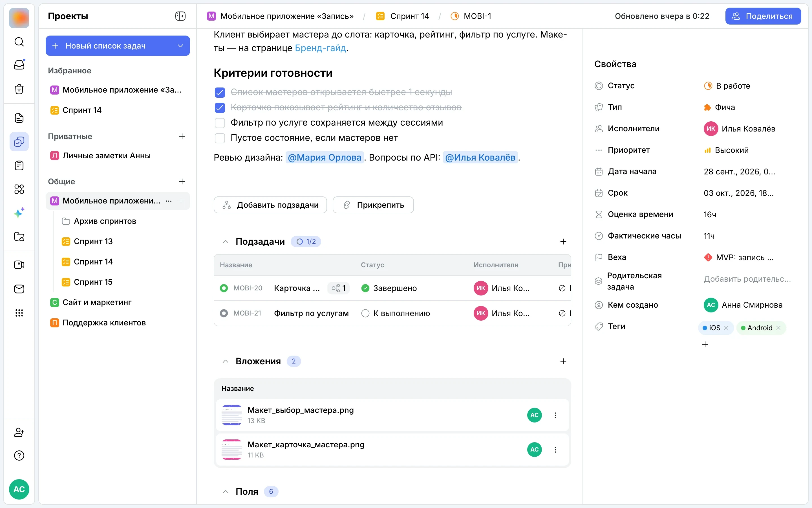
Task: Open the widgets grid icon in rail
Action: (19, 189)
